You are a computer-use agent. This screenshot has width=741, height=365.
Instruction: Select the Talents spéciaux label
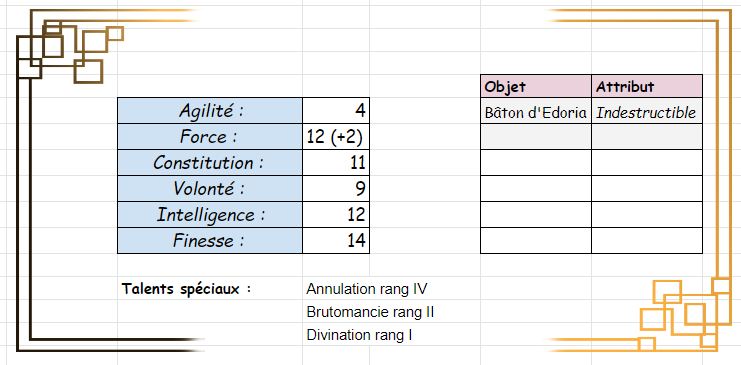[x=186, y=288]
